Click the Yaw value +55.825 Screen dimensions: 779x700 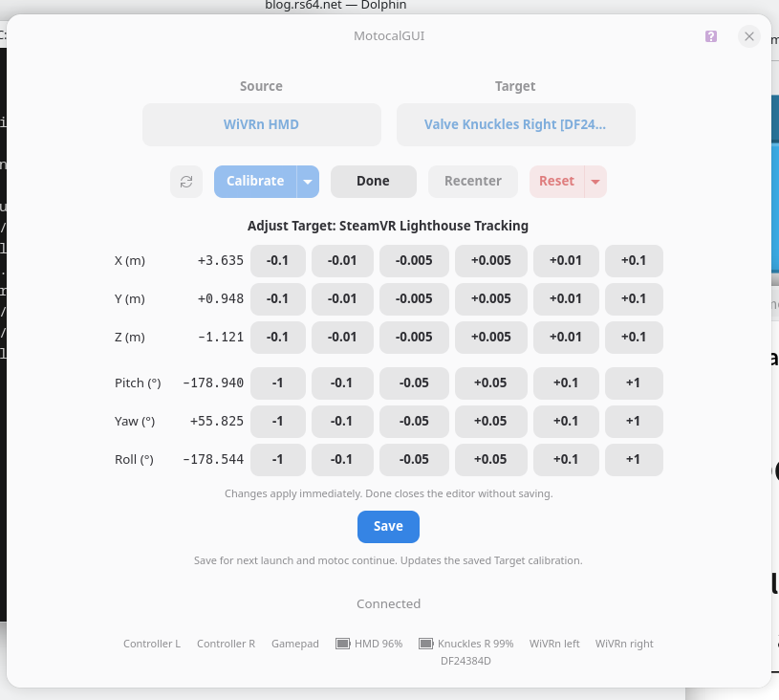[x=217, y=422]
